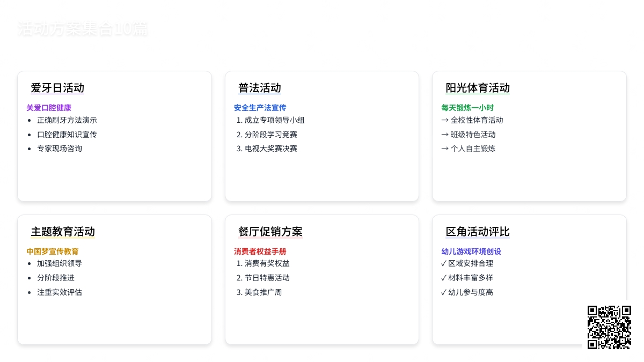
Task: Select the 普法活动 card heading
Action: coord(260,88)
